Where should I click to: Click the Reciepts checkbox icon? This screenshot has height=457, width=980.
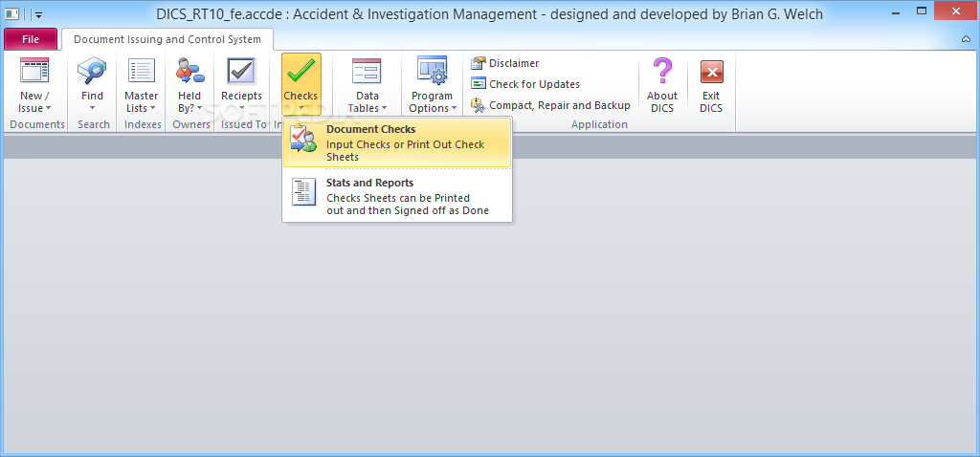[241, 70]
